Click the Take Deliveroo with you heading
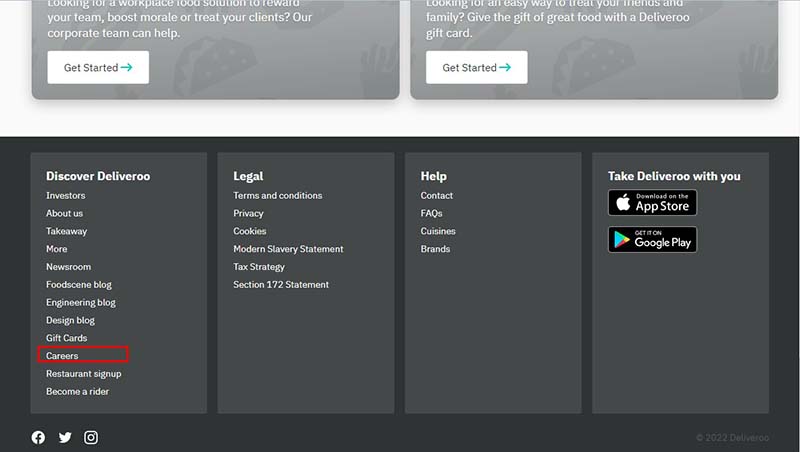Image resolution: width=800 pixels, height=452 pixels. (x=674, y=177)
